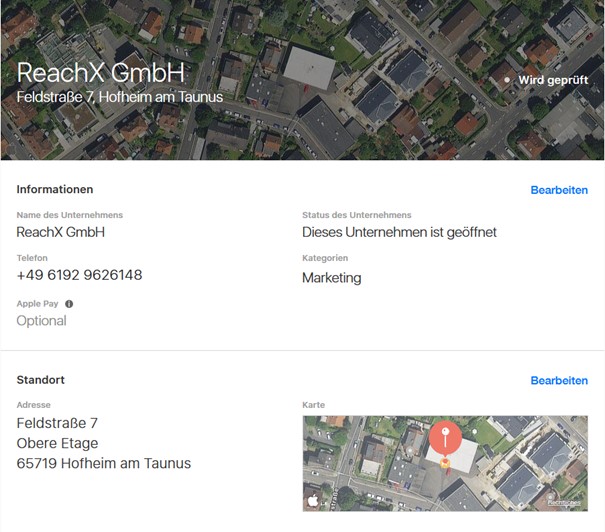This screenshot has height=532, width=605.
Task: Click the 'Name des Unternehmens' label
Action: (x=69, y=215)
